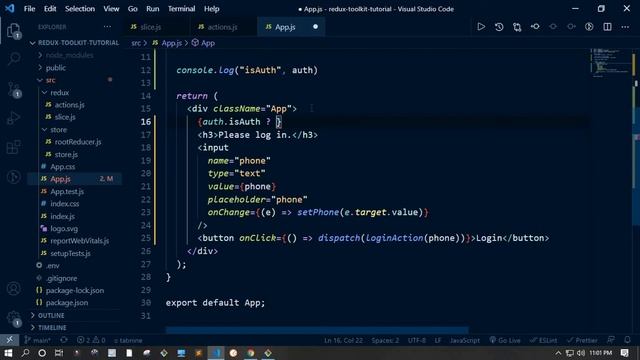Click the remote window indicator in status bar
The width and height of the screenshot is (640, 360).
pyautogui.click(x=9, y=340)
